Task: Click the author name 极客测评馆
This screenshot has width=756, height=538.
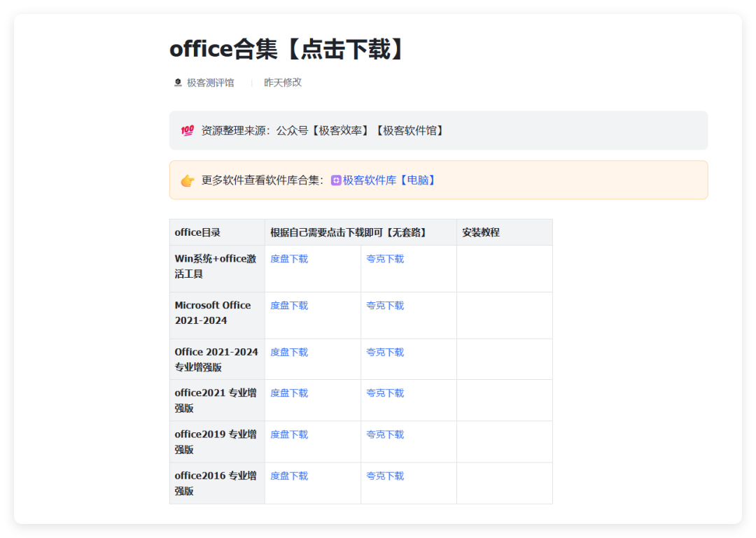Action: (x=210, y=83)
